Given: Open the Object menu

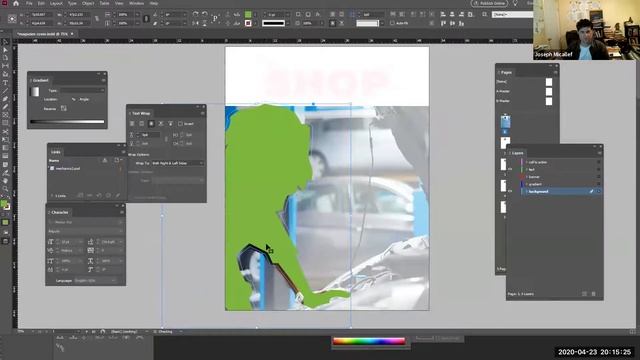Looking at the screenshot, I should click(x=88, y=3).
